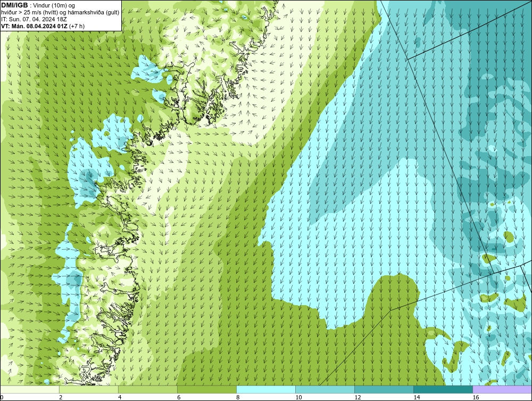Click the 2–4 m/s legend color swatch
Viewport: 532px width, 401px height.
click(88, 389)
